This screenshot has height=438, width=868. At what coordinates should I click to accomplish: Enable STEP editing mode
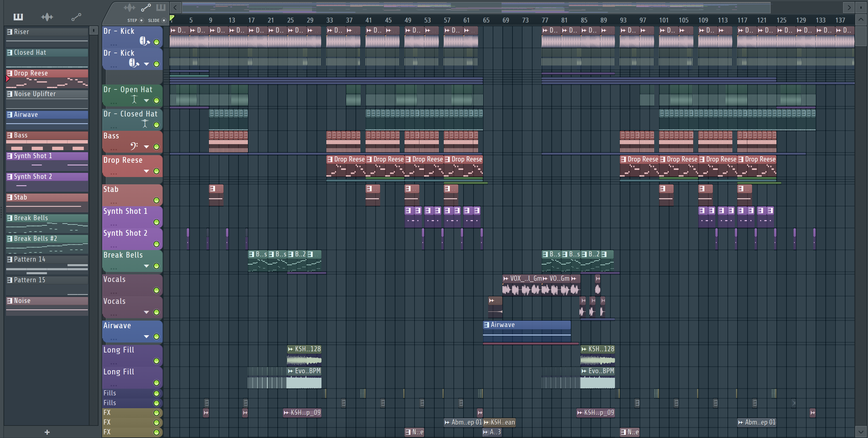[x=141, y=20]
